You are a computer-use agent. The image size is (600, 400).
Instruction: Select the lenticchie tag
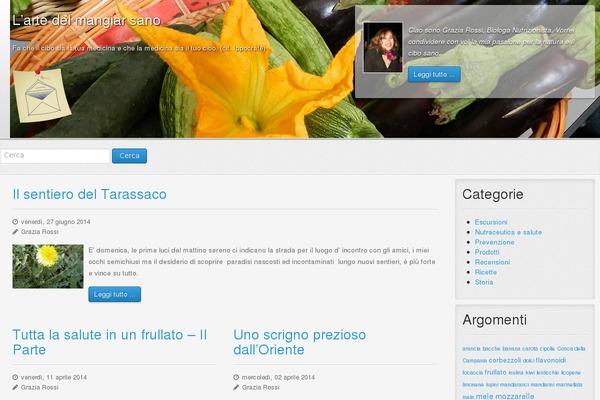pos(548,372)
